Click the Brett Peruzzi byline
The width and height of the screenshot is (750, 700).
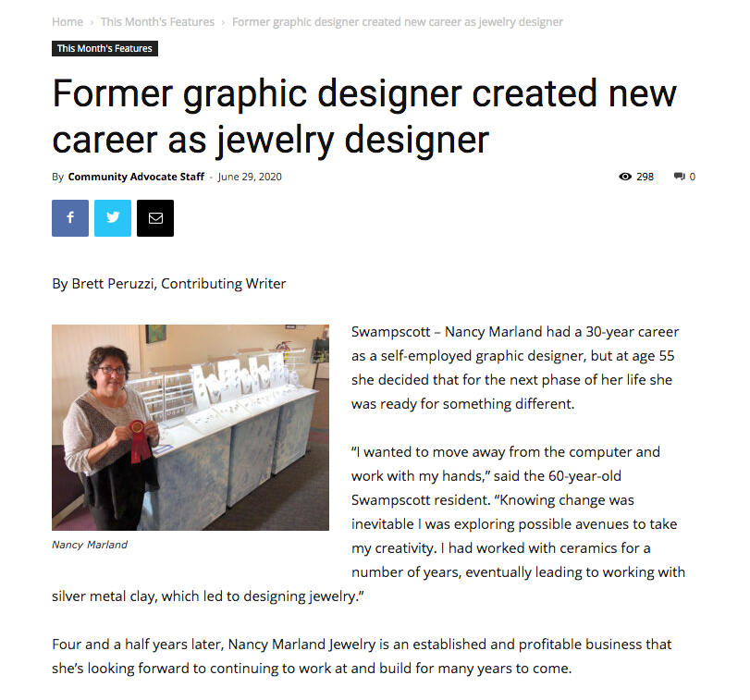[169, 284]
